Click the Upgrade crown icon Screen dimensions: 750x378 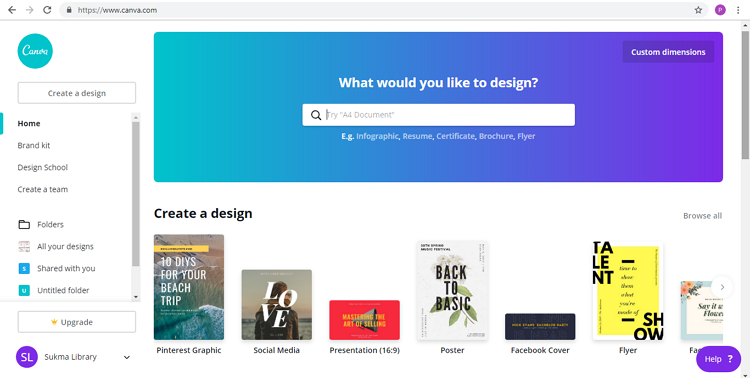point(54,322)
